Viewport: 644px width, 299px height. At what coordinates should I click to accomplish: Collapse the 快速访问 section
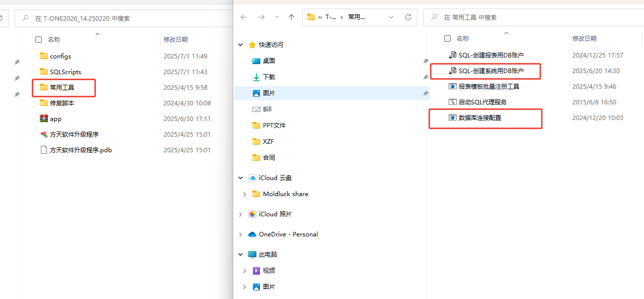[x=241, y=44]
